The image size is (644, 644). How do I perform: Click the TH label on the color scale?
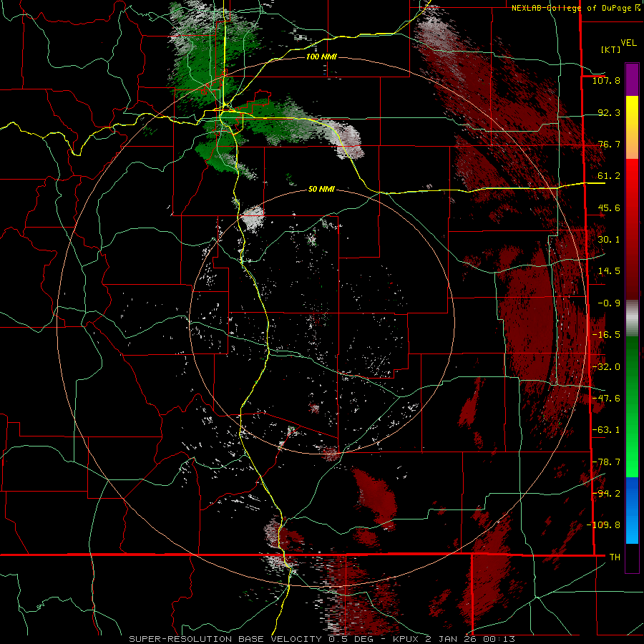[615, 557]
